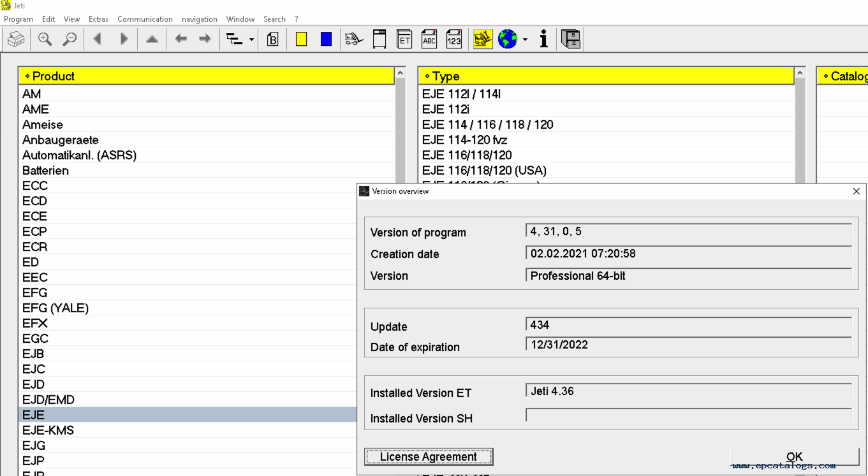Select product 'Batterien'
This screenshot has height=476, width=868.
pyautogui.click(x=207, y=170)
